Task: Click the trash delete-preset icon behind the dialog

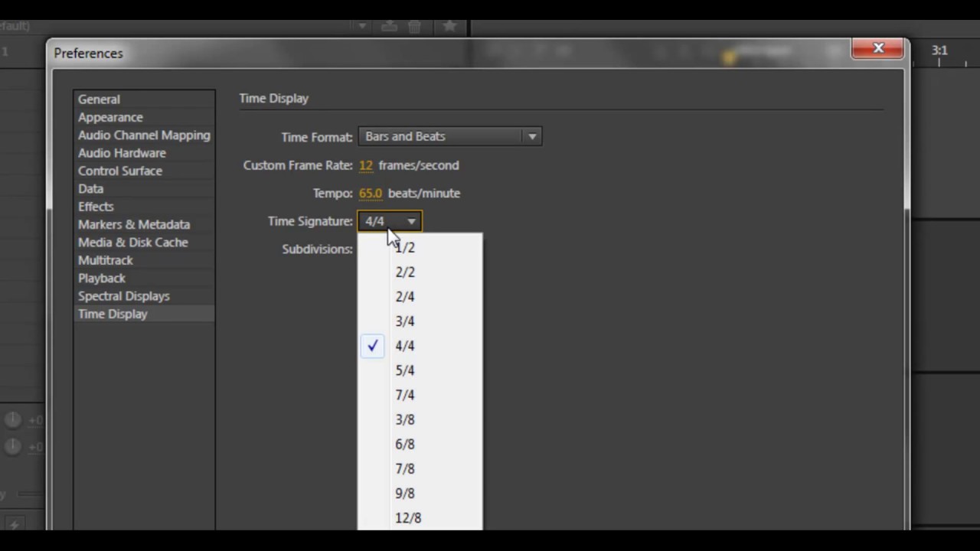Action: pyautogui.click(x=414, y=26)
